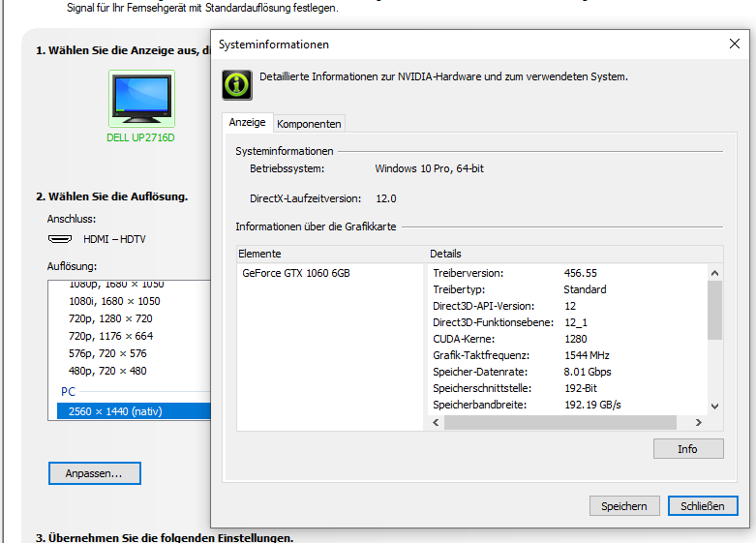Click the DirectX-Laufzeitversion 12.0 value
756x543 pixels.
pyautogui.click(x=385, y=198)
